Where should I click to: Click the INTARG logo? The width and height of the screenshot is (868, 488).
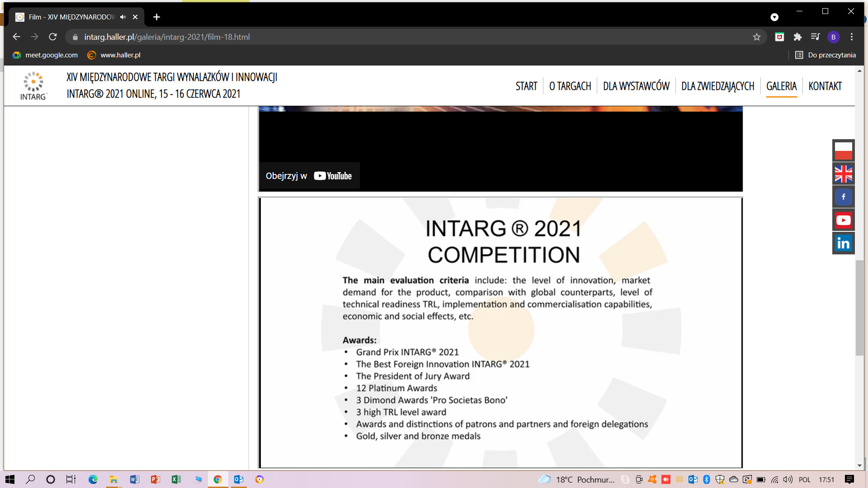coord(33,86)
